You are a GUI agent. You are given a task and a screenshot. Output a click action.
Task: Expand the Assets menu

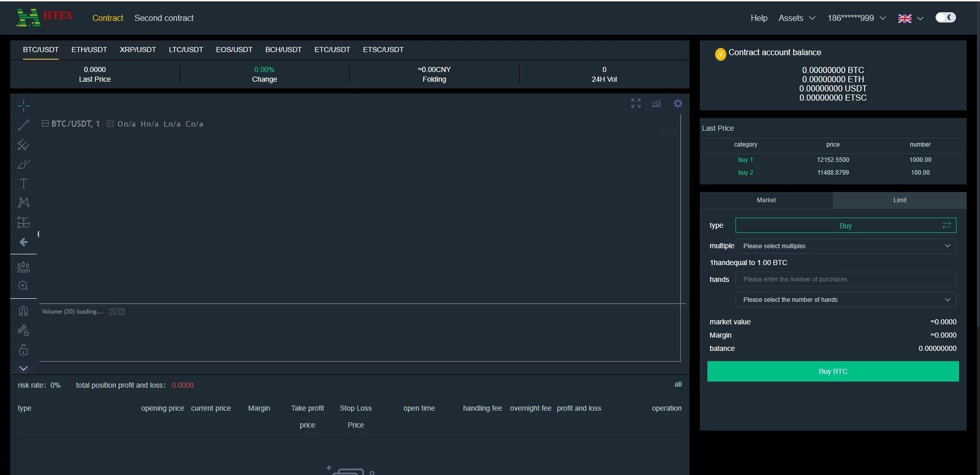[796, 18]
